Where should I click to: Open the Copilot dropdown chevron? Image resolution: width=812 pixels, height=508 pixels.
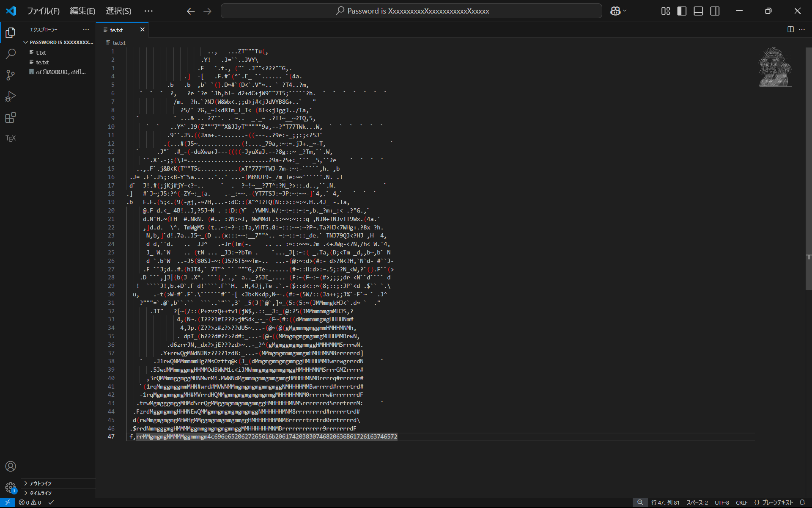[x=625, y=11]
